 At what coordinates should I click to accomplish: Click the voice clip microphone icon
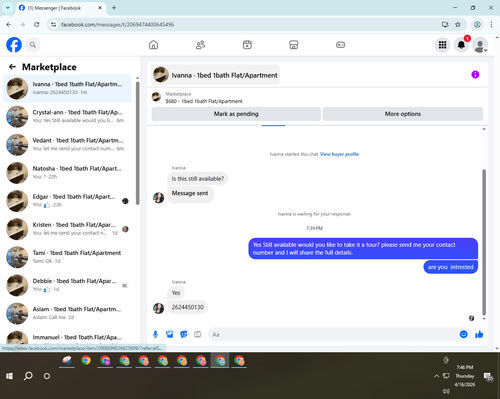155,334
